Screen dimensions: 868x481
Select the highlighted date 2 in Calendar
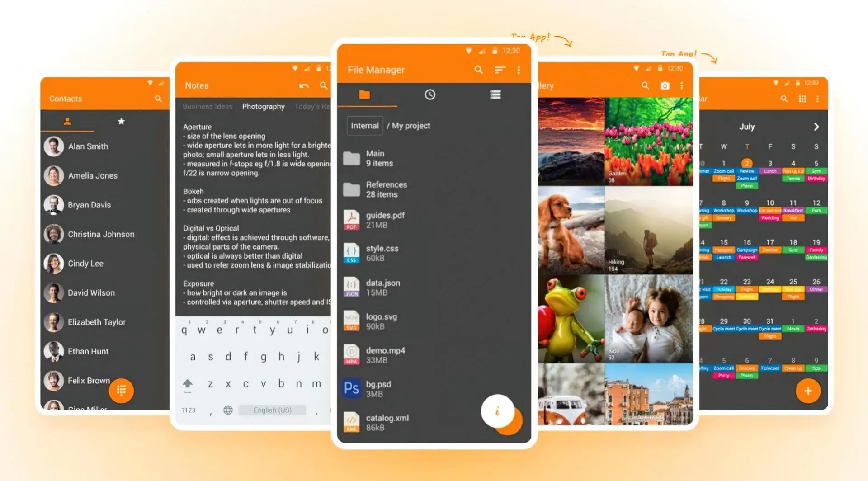(747, 163)
